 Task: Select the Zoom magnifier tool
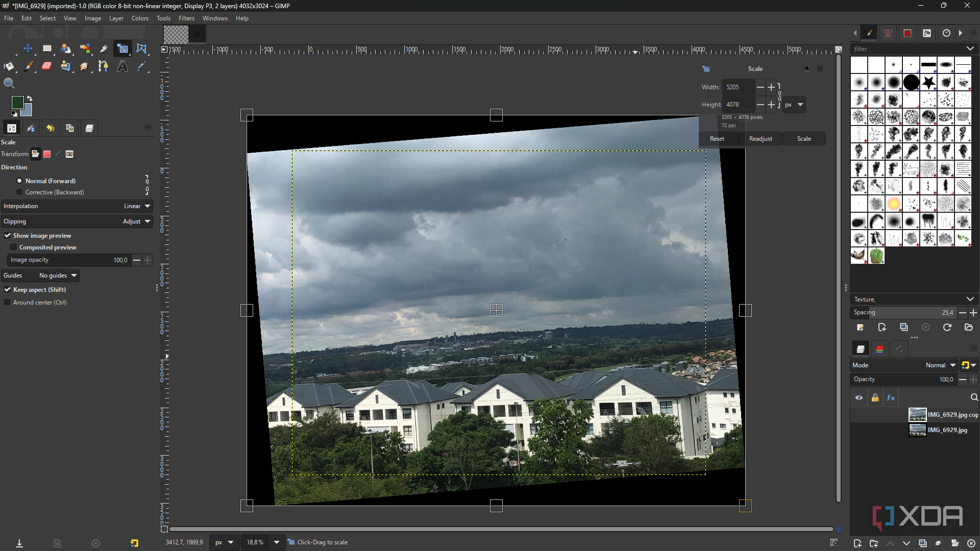tap(9, 83)
